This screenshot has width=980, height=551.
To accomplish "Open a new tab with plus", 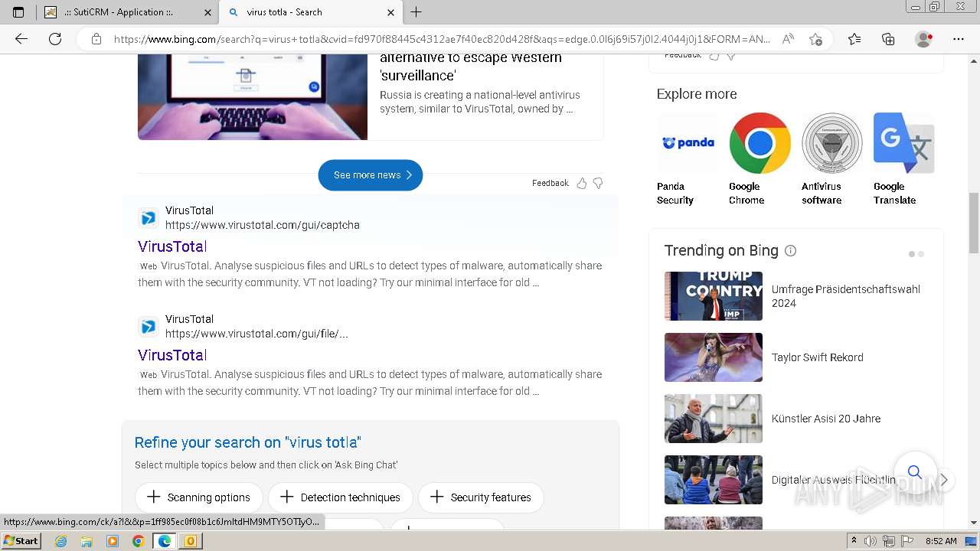I will coord(416,12).
